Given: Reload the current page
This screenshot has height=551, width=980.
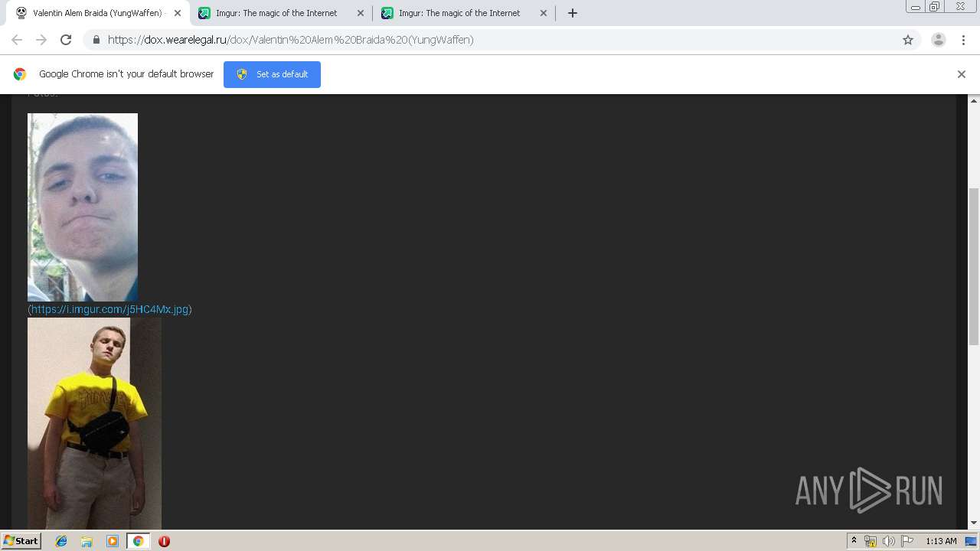Looking at the screenshot, I should [66, 40].
